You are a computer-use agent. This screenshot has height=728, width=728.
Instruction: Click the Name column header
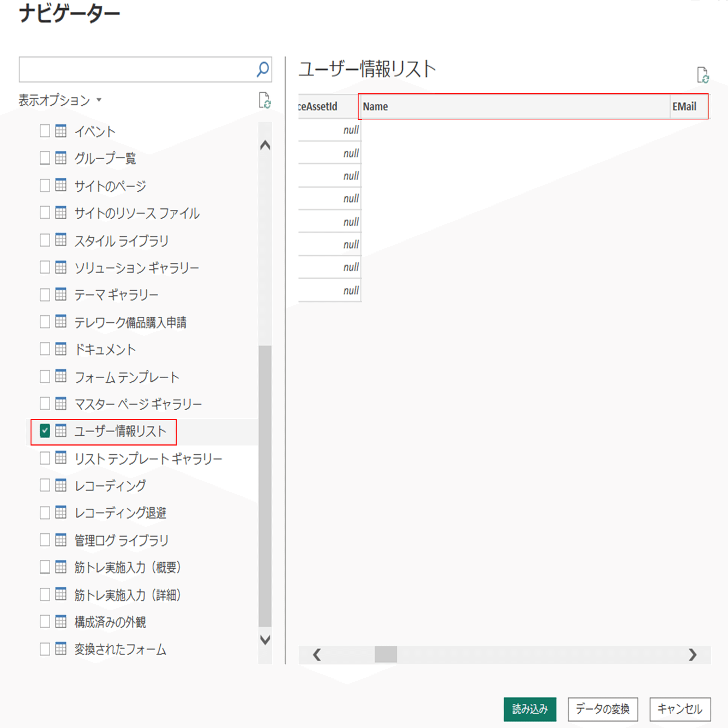tap(514, 106)
